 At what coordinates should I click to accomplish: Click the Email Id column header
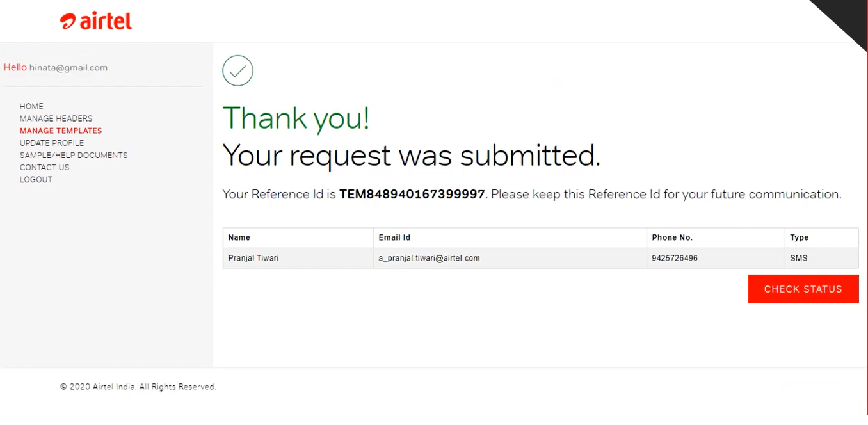[x=394, y=237]
